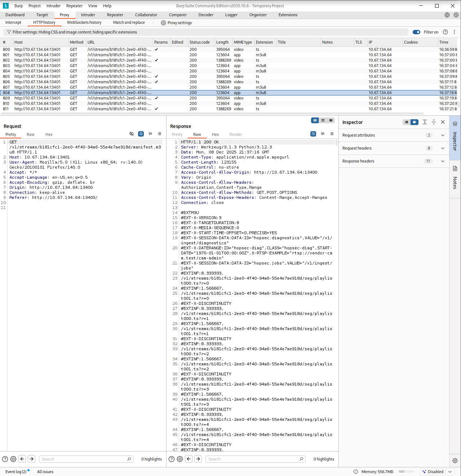
Task: Click 'All issues' in the status bar
Action: [45, 471]
